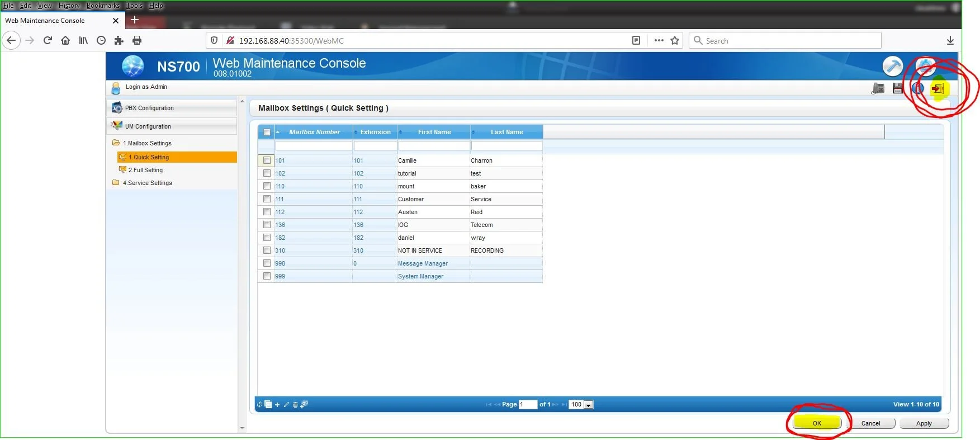Print page using printer icon
The width and height of the screenshot is (980, 440).
pos(137,40)
